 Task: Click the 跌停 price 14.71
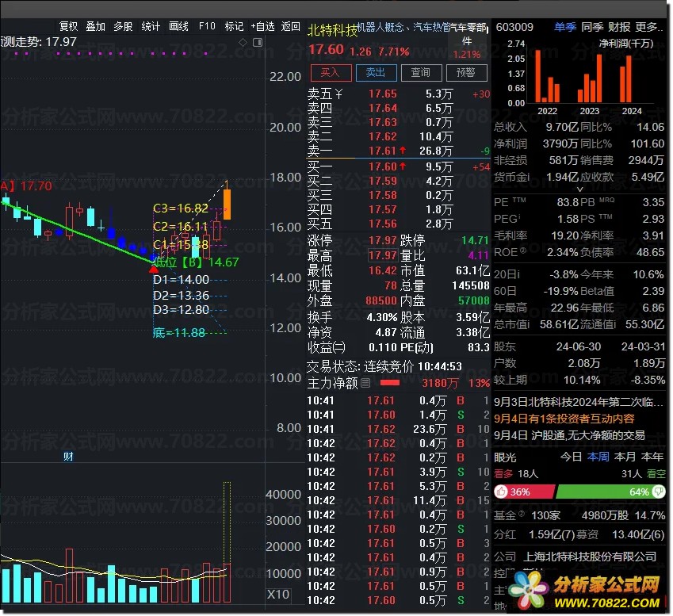(x=475, y=240)
